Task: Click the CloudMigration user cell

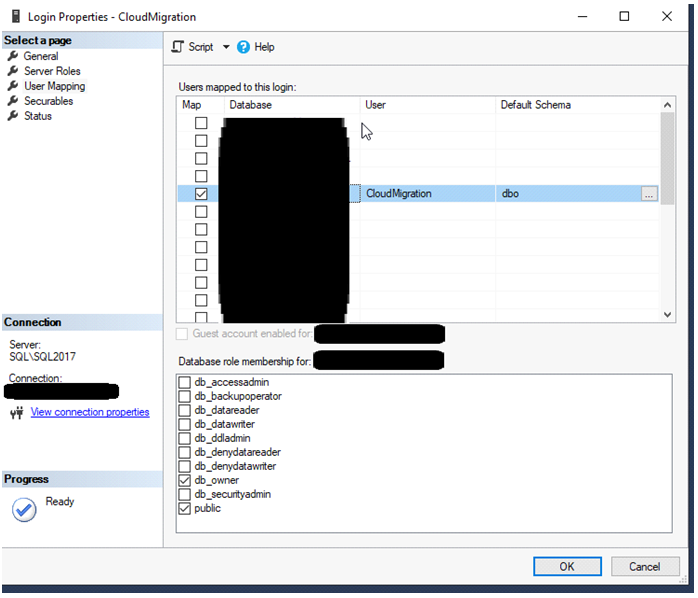Action: [x=427, y=194]
